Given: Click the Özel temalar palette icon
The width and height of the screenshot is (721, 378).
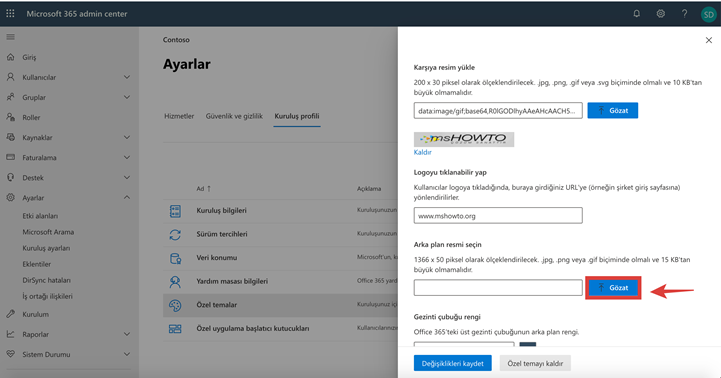Looking at the screenshot, I should coord(175,305).
